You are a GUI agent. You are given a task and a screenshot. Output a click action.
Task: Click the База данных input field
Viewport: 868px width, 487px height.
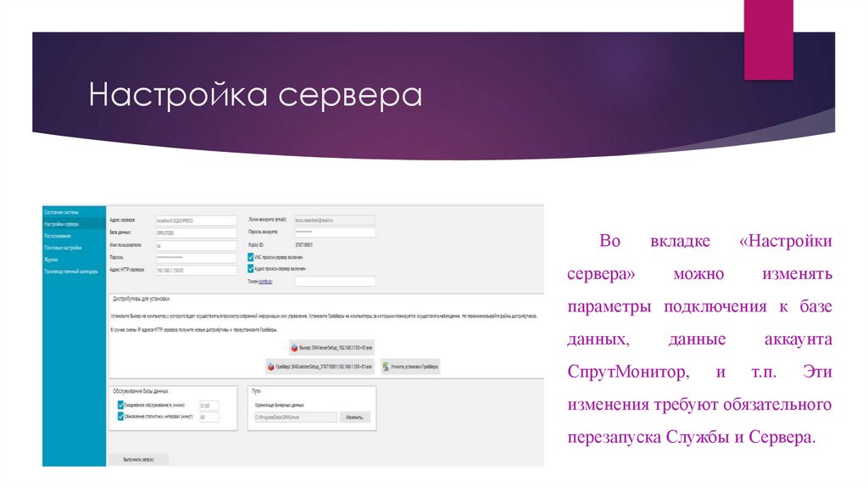click(x=196, y=232)
